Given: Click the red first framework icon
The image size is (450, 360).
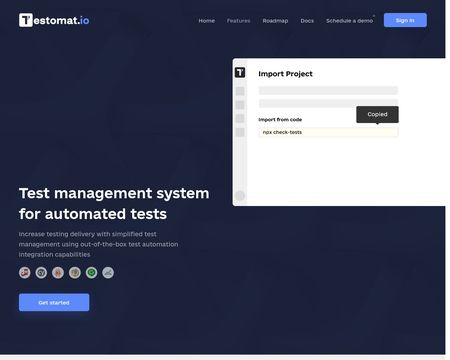Looking at the screenshot, I should (x=25, y=273).
